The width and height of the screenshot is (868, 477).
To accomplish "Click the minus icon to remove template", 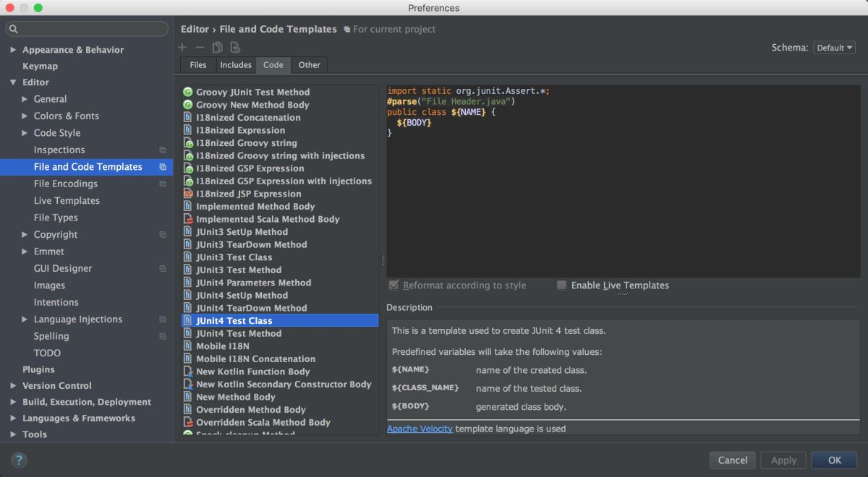I will [200, 48].
